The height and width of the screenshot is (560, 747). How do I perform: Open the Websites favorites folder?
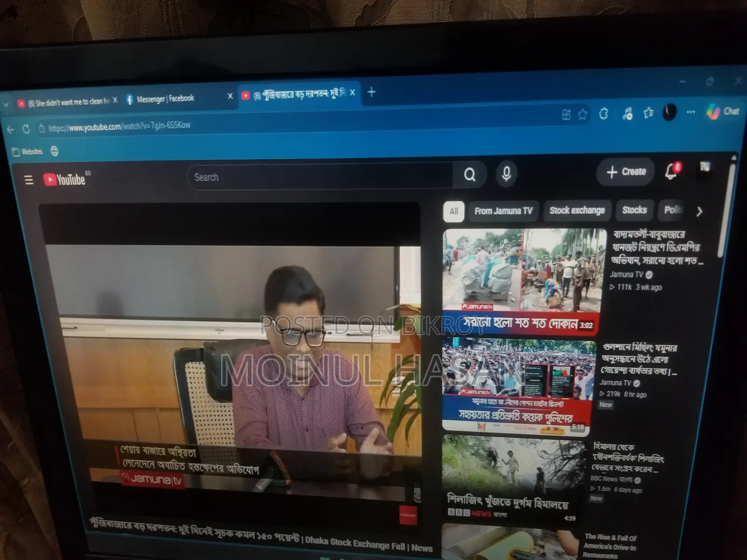27,152
